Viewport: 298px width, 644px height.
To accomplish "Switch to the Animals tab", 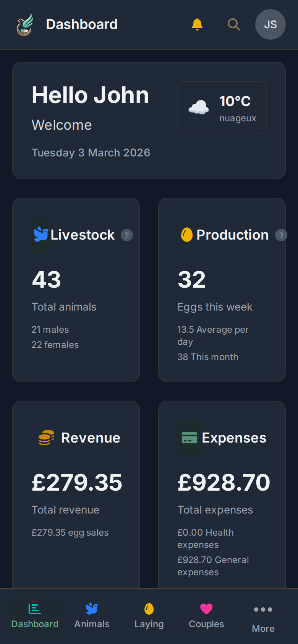I will tap(92, 616).
